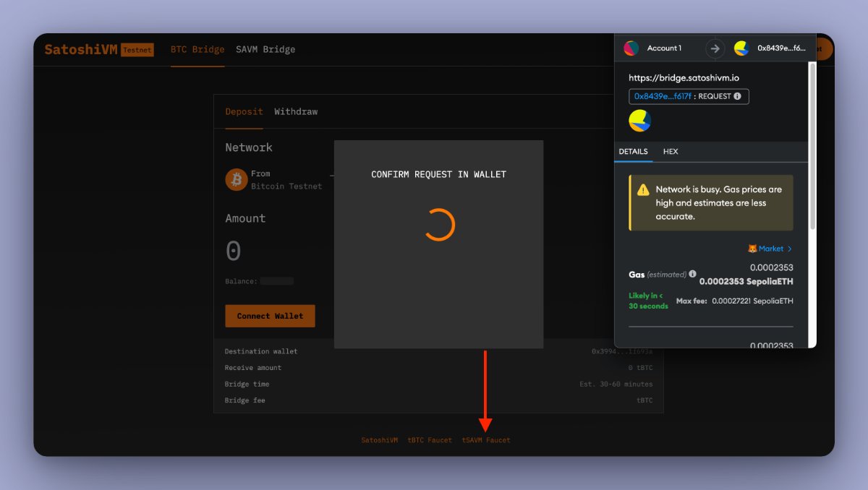The image size is (868, 490).
Task: Click the REQUEST info icon
Action: click(737, 96)
